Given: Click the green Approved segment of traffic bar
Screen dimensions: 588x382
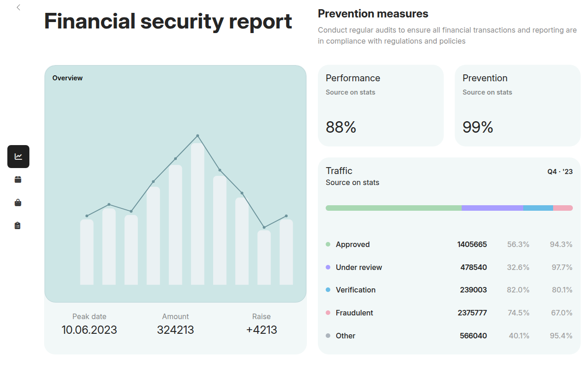Looking at the screenshot, I should pos(393,208).
